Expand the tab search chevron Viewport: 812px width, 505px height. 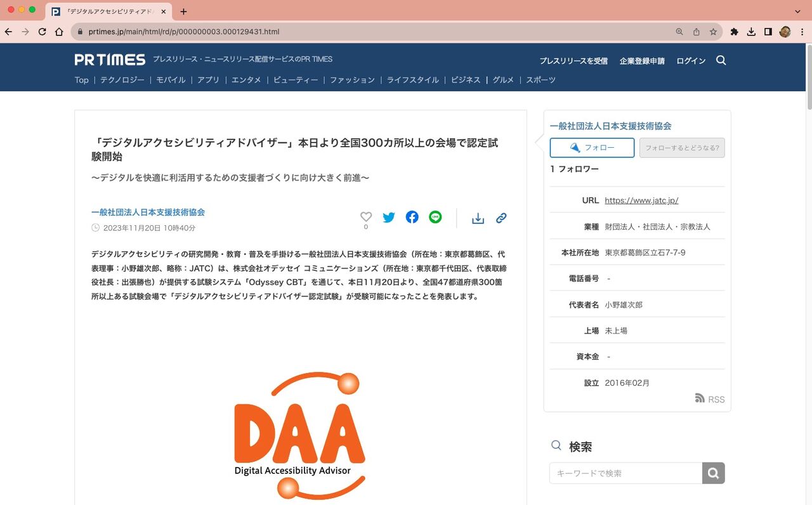[798, 11]
